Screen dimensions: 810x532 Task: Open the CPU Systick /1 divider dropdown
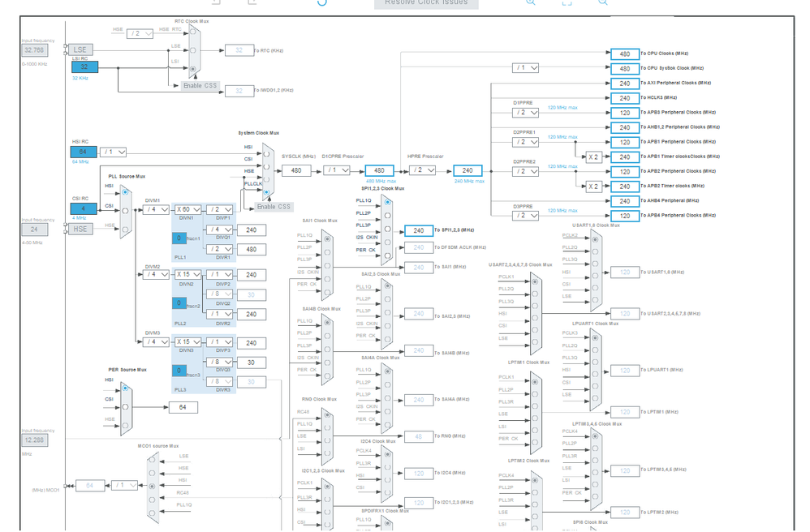click(x=526, y=67)
